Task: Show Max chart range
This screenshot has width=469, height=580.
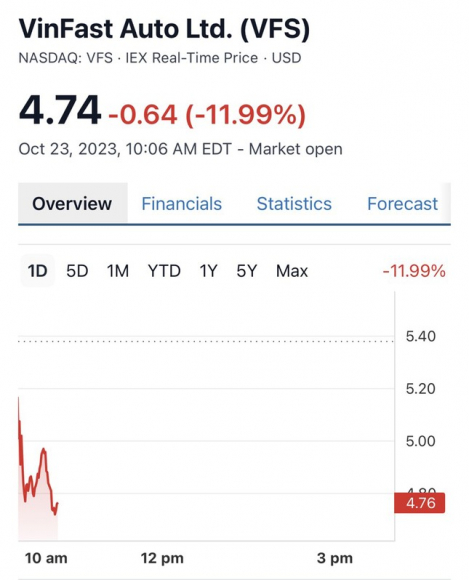Action: point(292,271)
